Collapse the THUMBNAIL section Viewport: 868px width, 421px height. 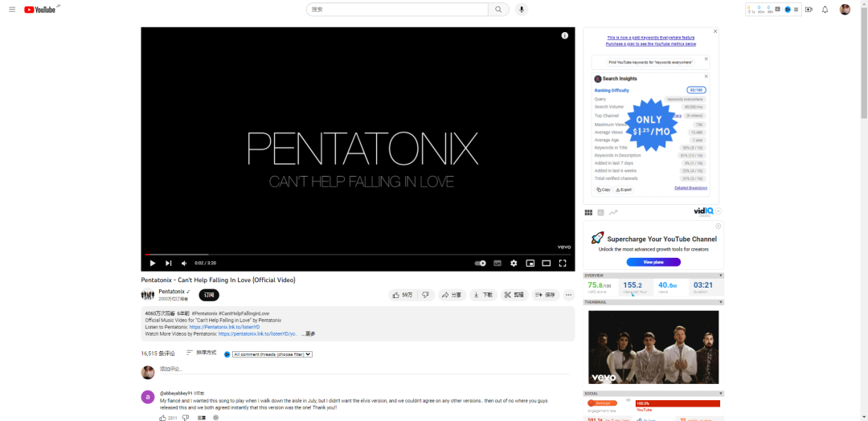click(721, 302)
